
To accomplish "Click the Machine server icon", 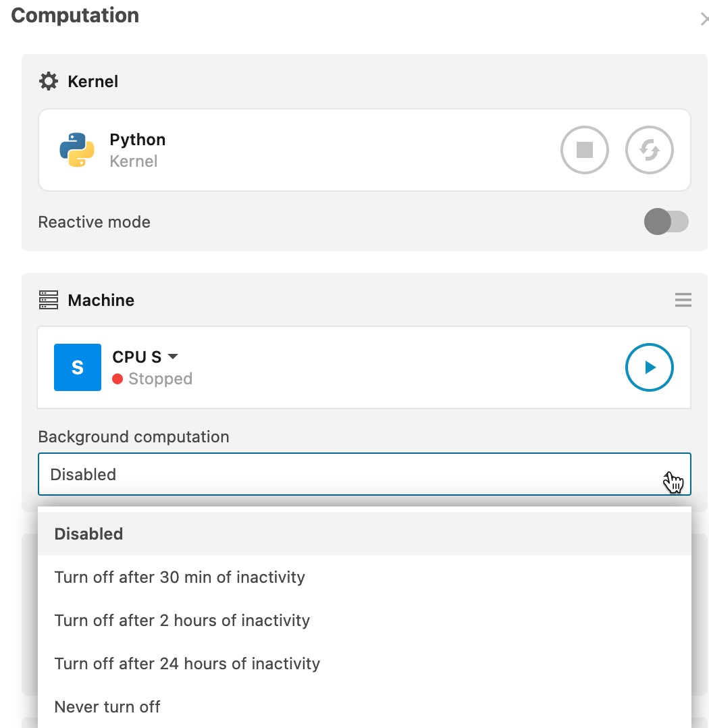I will [49, 300].
